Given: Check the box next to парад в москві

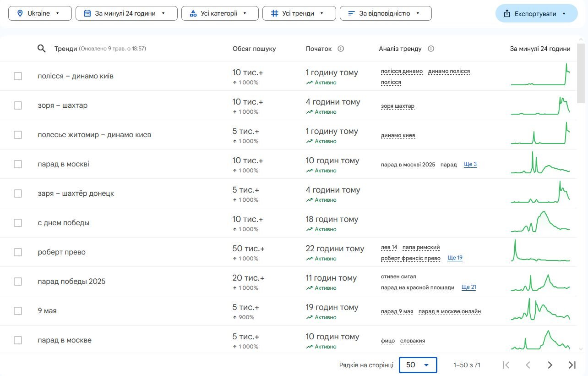Looking at the screenshot, I should tap(18, 164).
